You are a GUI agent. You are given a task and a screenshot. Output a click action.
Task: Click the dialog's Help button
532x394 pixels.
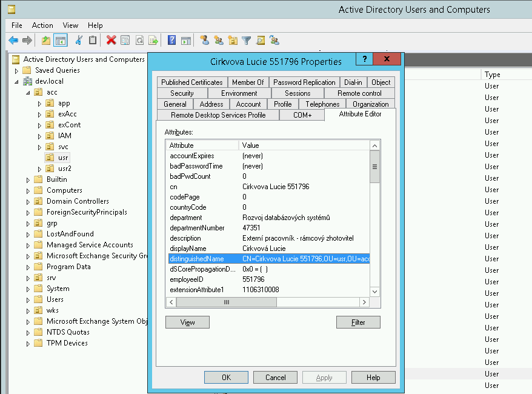[373, 378]
